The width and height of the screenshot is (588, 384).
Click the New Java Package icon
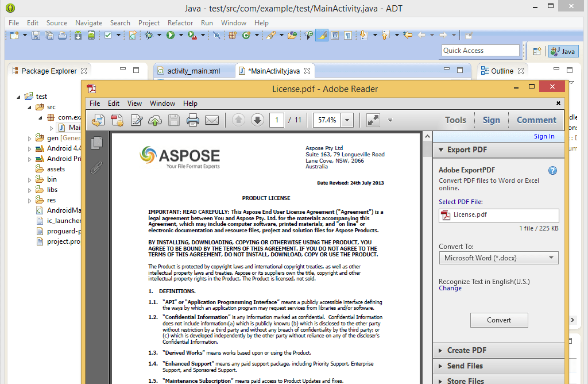pyautogui.click(x=233, y=35)
